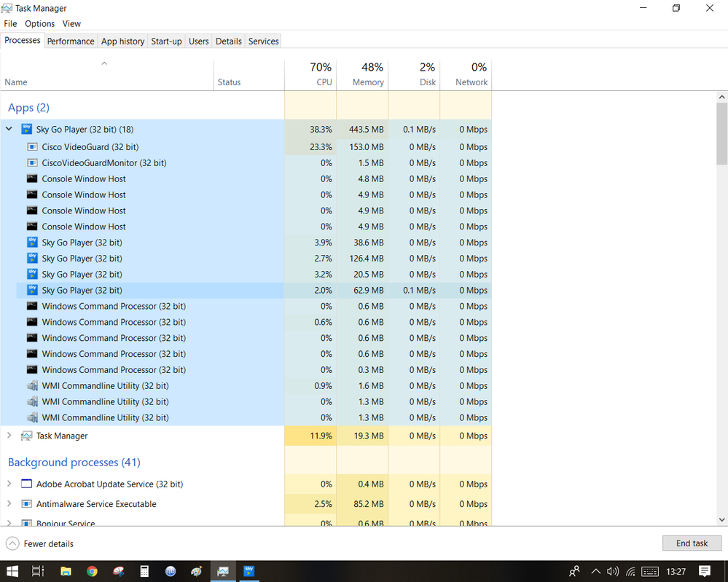728x582 pixels.
Task: Select "Antimalware Service Executable" process name
Action: [96, 504]
